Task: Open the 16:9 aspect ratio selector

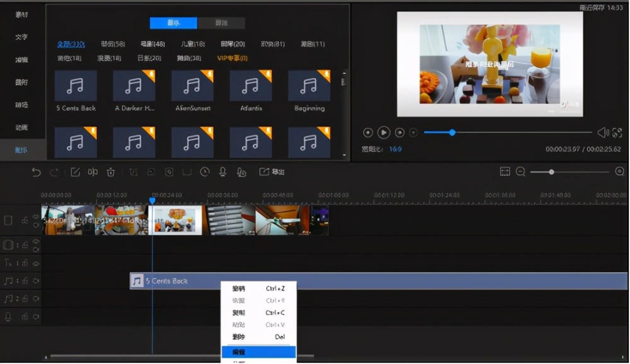Action: 396,149
